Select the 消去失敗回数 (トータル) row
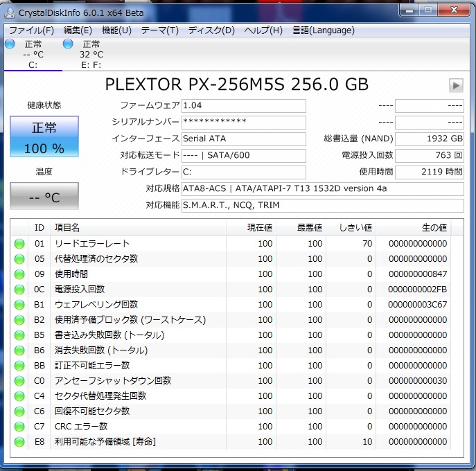 tap(231, 350)
